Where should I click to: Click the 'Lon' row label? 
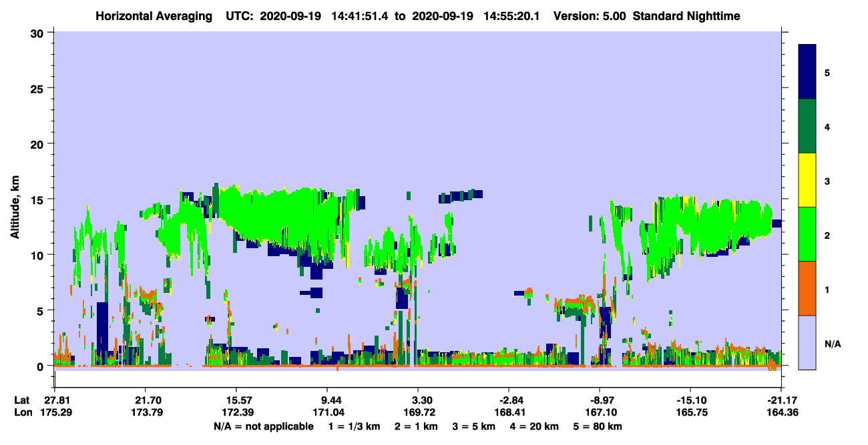[x=22, y=412]
